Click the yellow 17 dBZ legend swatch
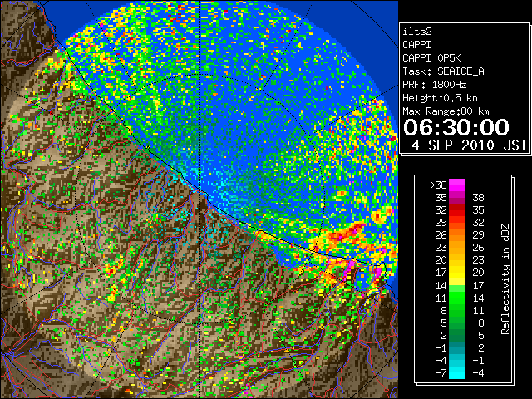532x399 pixels. pyautogui.click(x=457, y=273)
